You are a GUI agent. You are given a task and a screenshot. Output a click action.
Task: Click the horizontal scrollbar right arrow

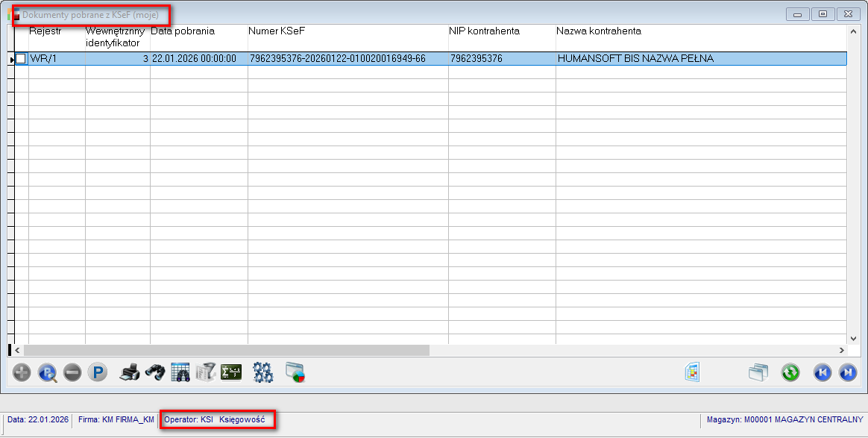pos(842,350)
